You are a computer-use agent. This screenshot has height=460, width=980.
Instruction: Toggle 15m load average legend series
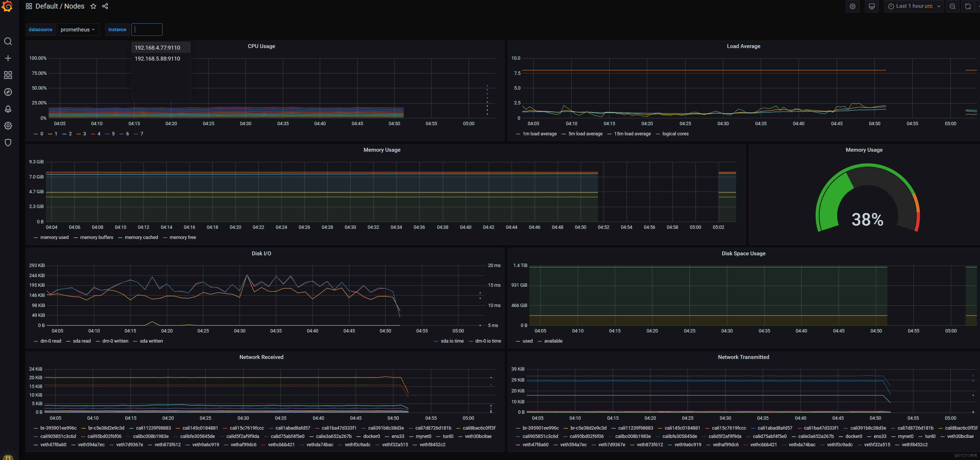tap(632, 134)
